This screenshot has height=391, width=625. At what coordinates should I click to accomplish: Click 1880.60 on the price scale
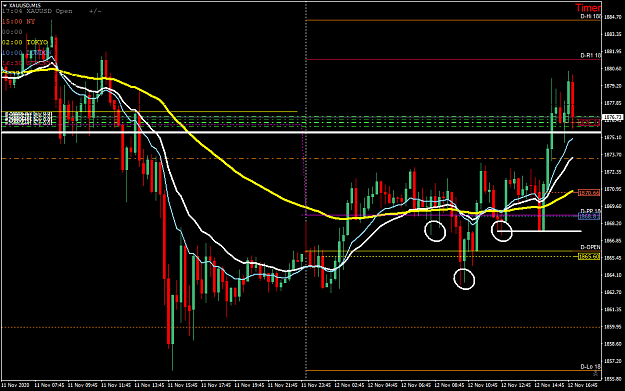click(x=613, y=69)
